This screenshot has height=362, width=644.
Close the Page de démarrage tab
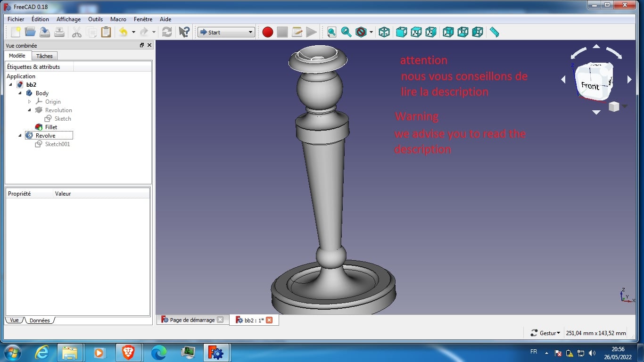(x=220, y=320)
